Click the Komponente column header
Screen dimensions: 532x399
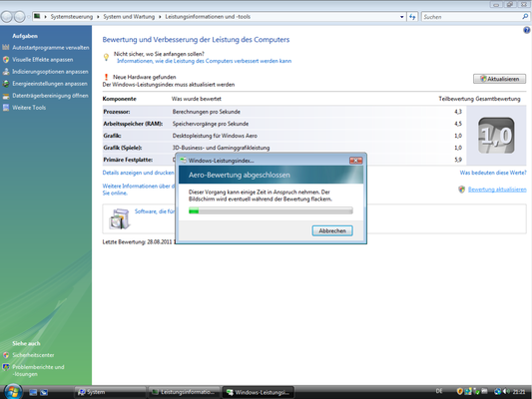(x=119, y=99)
